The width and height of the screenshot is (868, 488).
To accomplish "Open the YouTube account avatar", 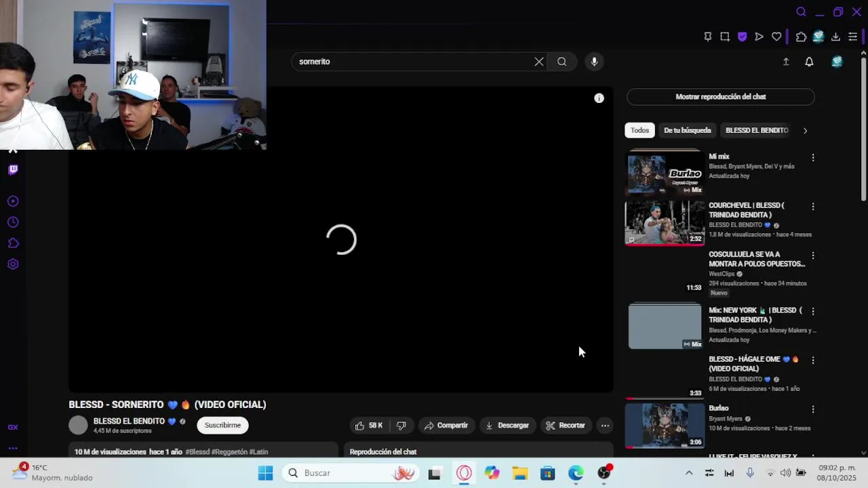I will tap(837, 62).
